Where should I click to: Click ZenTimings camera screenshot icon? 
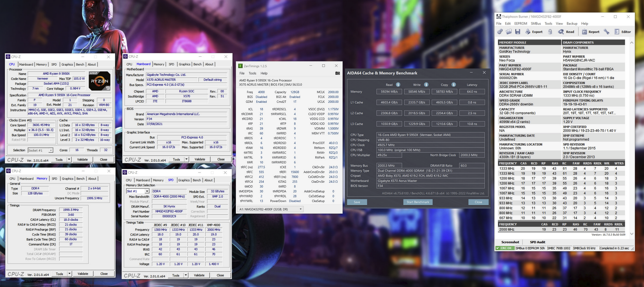tap(337, 73)
